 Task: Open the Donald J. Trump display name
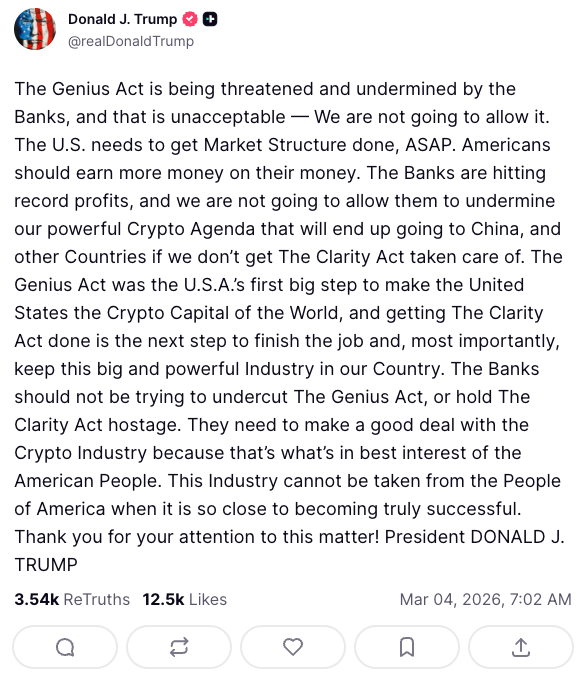[x=122, y=19]
